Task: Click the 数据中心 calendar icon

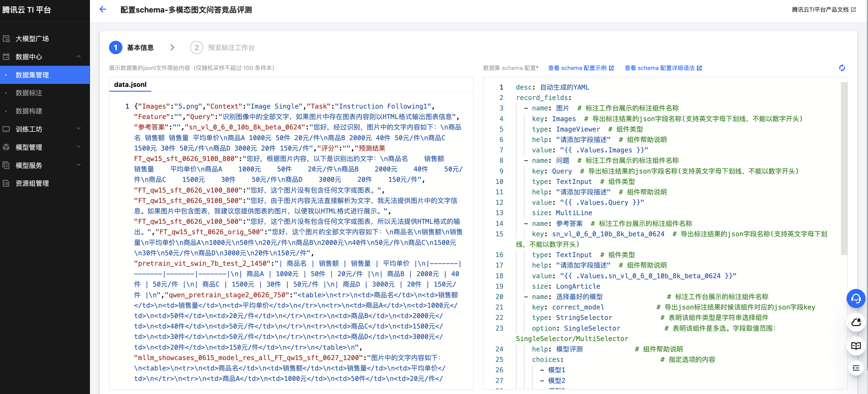Action: (x=6, y=57)
